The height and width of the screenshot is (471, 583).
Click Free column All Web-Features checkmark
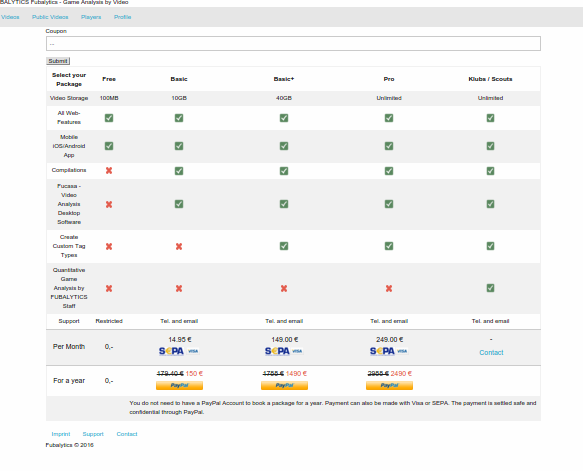coord(109,118)
